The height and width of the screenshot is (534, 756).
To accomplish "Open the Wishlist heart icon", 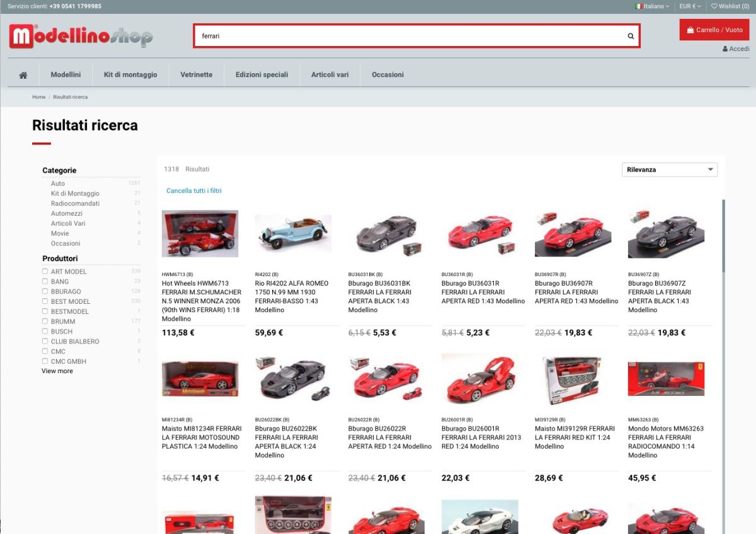I will click(714, 6).
